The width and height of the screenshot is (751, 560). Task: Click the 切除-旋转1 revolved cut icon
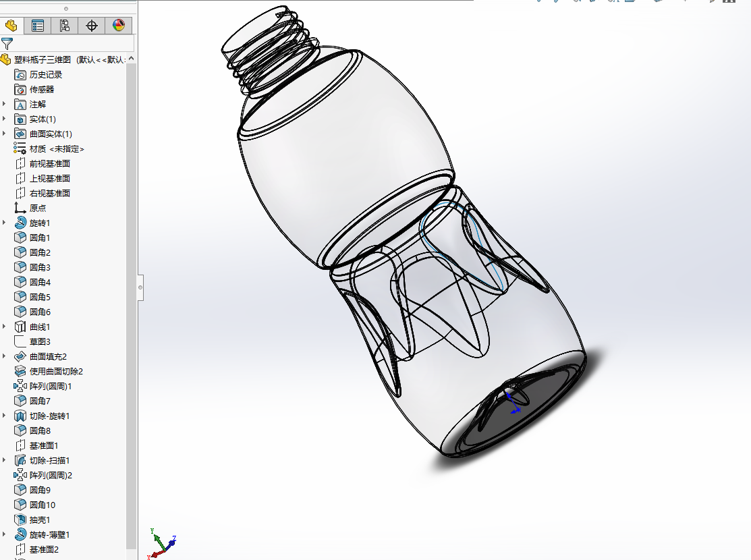(x=20, y=416)
